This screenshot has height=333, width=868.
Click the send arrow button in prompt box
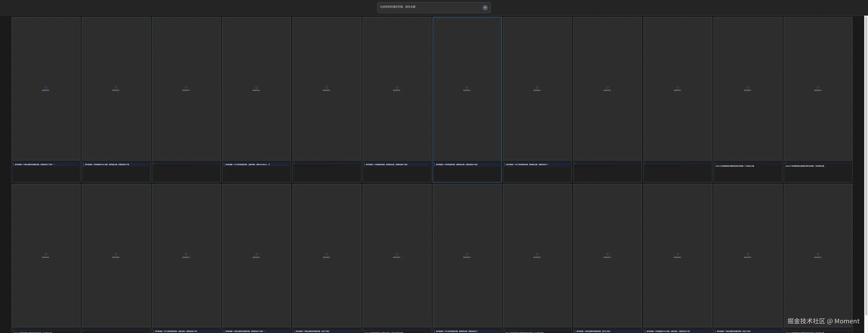click(x=485, y=8)
